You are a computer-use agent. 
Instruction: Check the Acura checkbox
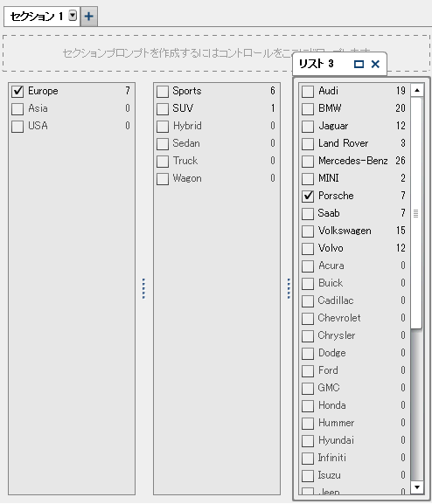[x=308, y=266]
